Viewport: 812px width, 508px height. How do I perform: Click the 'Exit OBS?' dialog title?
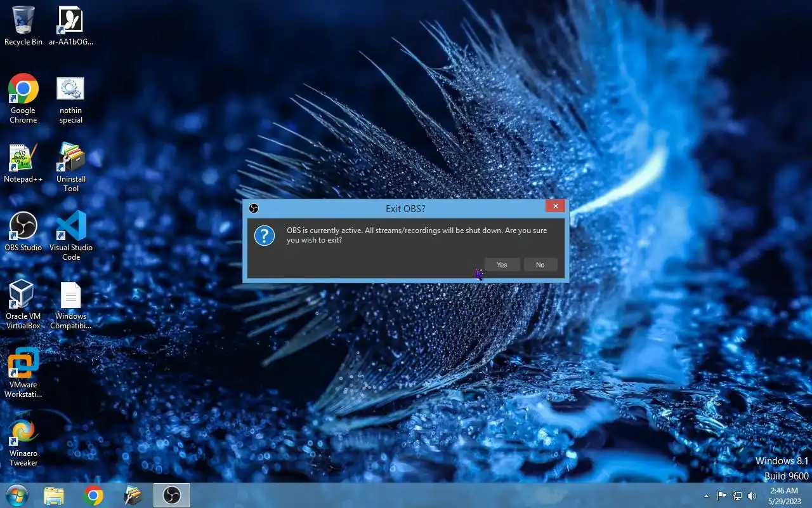pyautogui.click(x=405, y=208)
